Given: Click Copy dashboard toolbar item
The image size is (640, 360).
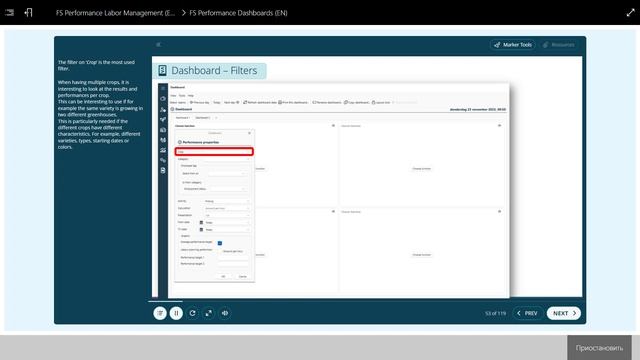Looking at the screenshot, I should click(x=356, y=102).
